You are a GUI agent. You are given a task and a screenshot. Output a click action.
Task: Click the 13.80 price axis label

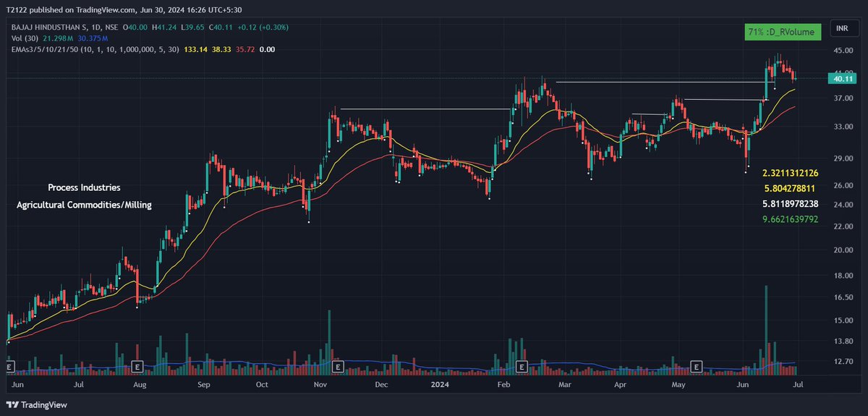pos(843,341)
